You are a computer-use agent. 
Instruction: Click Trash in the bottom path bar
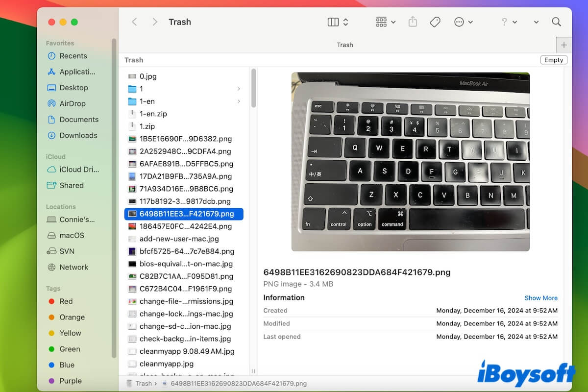pos(143,384)
